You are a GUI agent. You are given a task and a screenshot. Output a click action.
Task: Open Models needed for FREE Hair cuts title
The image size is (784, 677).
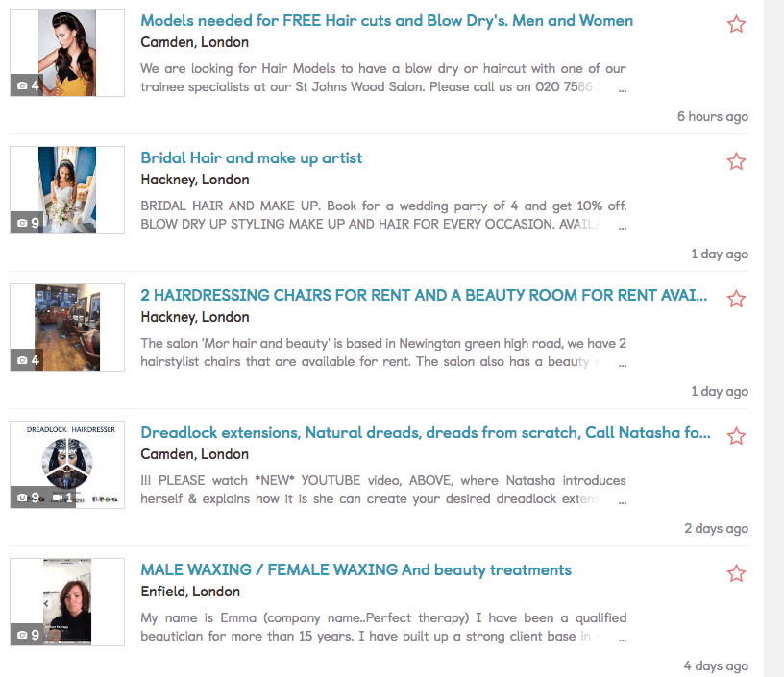point(386,21)
